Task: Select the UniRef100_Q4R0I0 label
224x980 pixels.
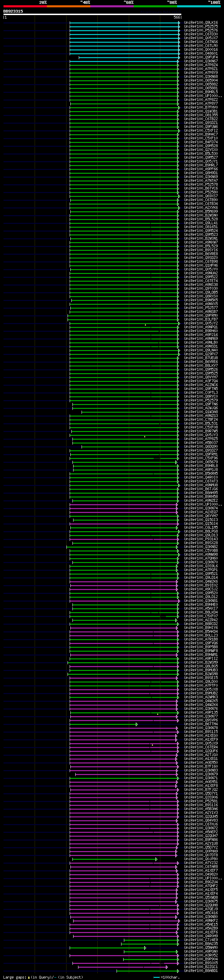Action: coord(201,478)
